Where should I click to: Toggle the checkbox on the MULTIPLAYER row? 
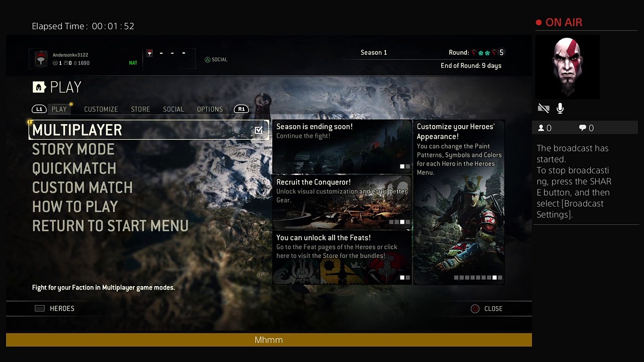click(x=259, y=130)
